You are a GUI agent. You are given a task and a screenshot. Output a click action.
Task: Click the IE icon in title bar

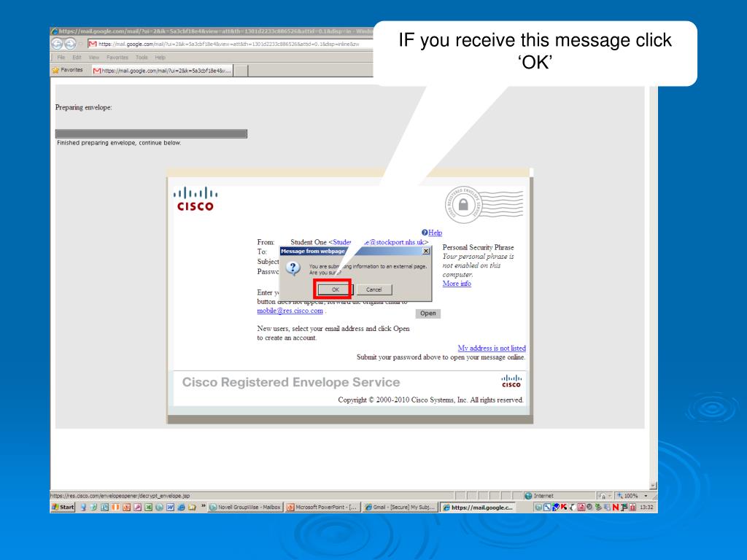click(54, 31)
